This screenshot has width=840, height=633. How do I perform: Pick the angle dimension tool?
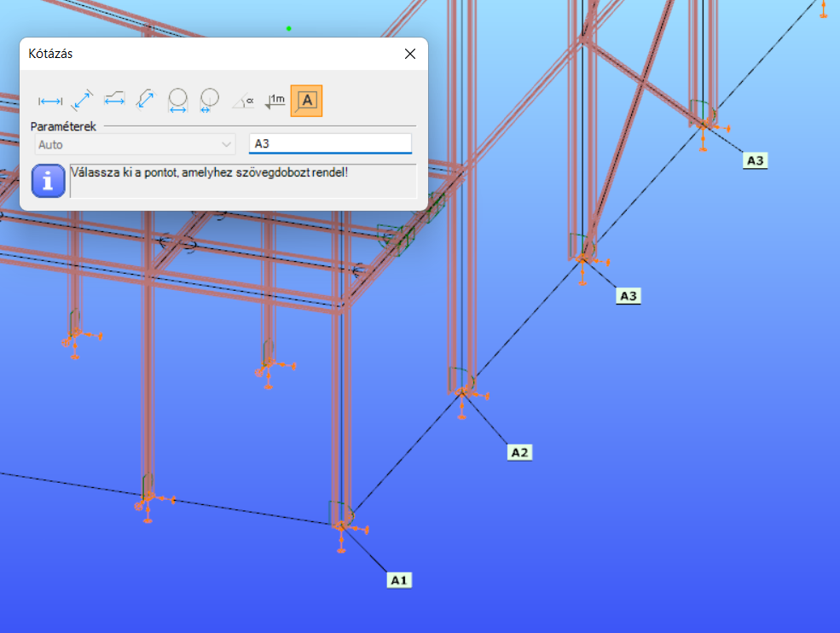pos(243,101)
